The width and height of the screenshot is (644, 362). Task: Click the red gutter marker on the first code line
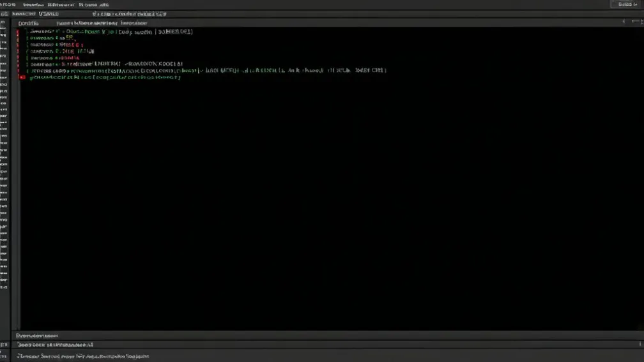[18, 31]
